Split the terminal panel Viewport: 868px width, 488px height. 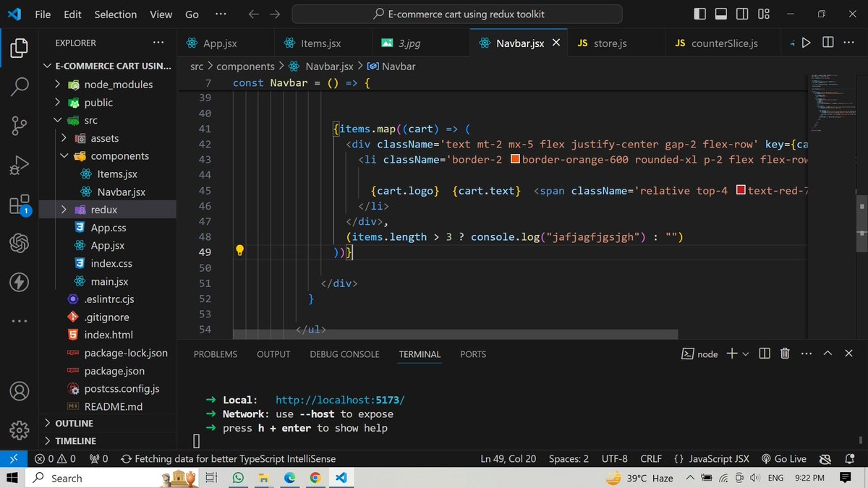click(x=765, y=354)
